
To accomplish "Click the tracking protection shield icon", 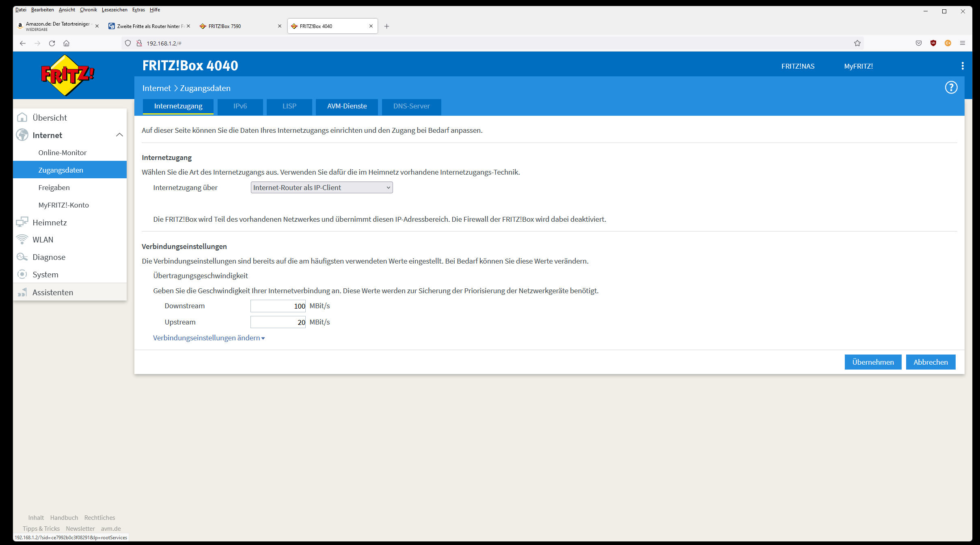I will click(128, 43).
